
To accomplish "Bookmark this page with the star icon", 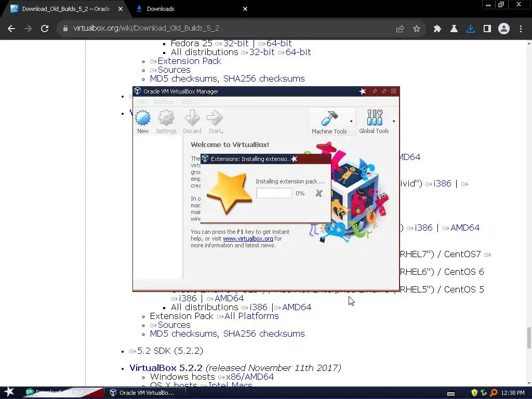I will click(x=417, y=29).
